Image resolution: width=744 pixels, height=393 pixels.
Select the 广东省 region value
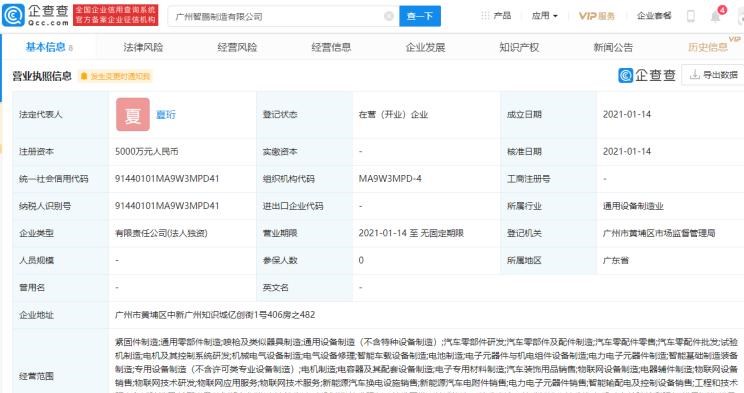[x=615, y=260]
